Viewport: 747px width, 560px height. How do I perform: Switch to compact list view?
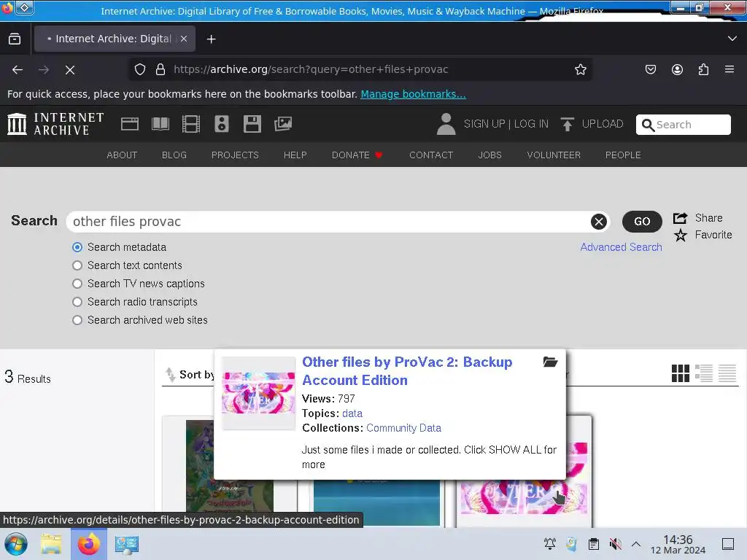point(727,373)
